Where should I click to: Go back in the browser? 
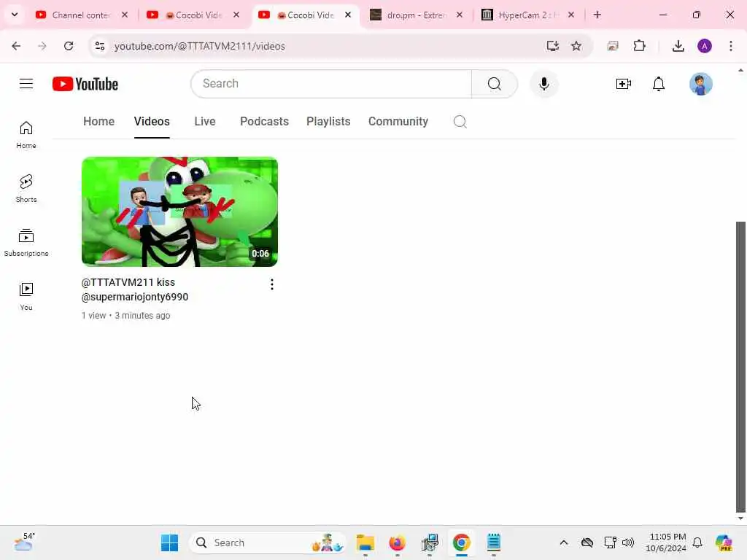[16, 46]
